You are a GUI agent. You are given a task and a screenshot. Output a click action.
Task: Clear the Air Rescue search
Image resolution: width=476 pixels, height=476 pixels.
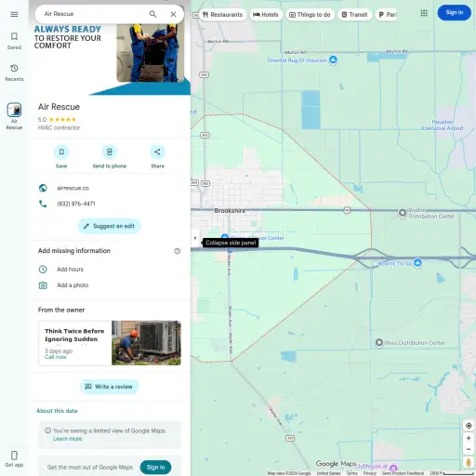tap(173, 14)
